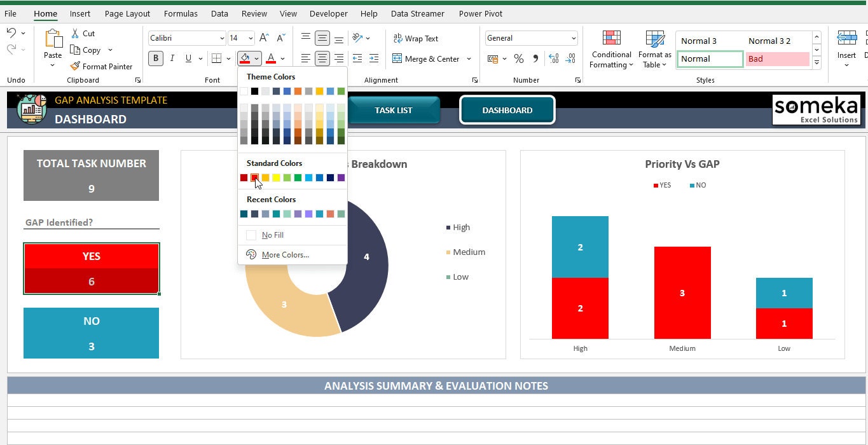Viewport: 868px width, 445px height.
Task: Open More Colors dialog
Action: 293,255
